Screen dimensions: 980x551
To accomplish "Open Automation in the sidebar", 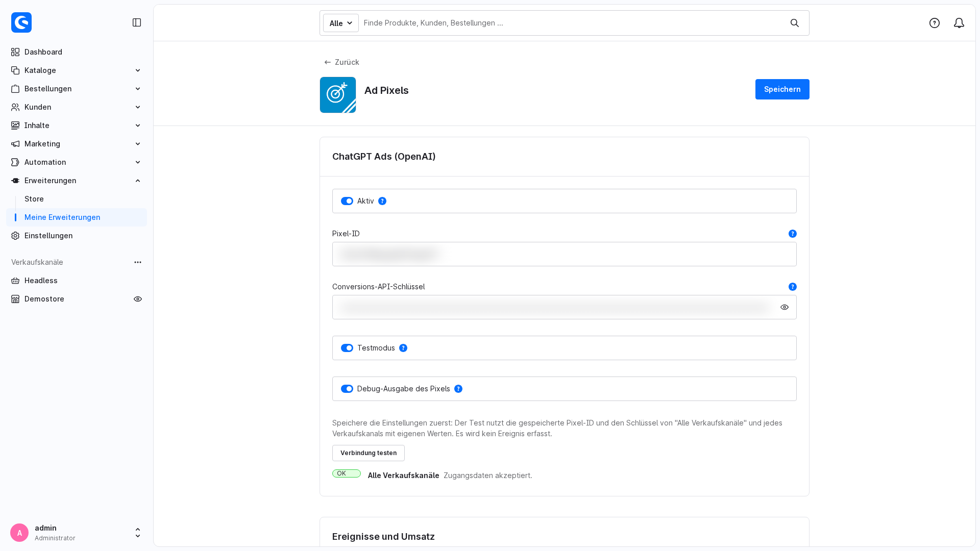I will tap(77, 162).
